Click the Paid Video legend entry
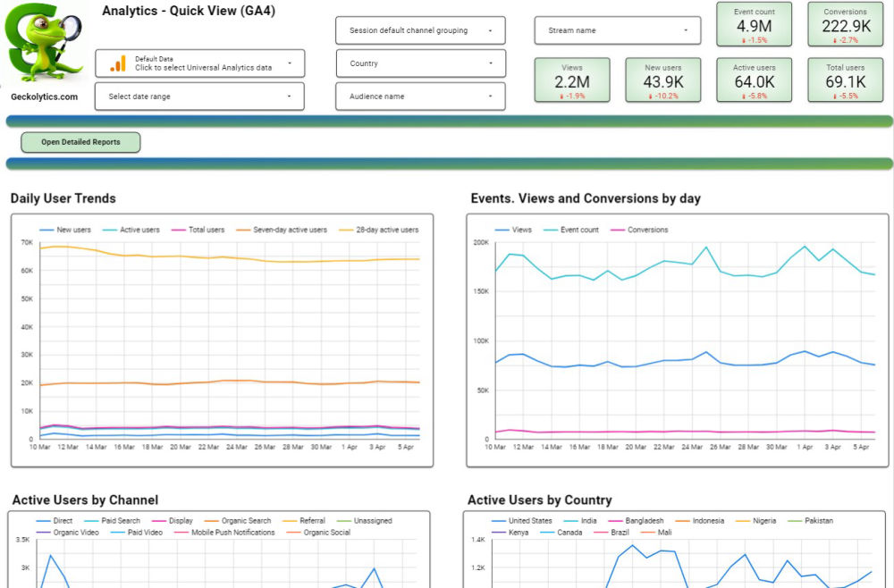894x588 pixels. (x=136, y=533)
